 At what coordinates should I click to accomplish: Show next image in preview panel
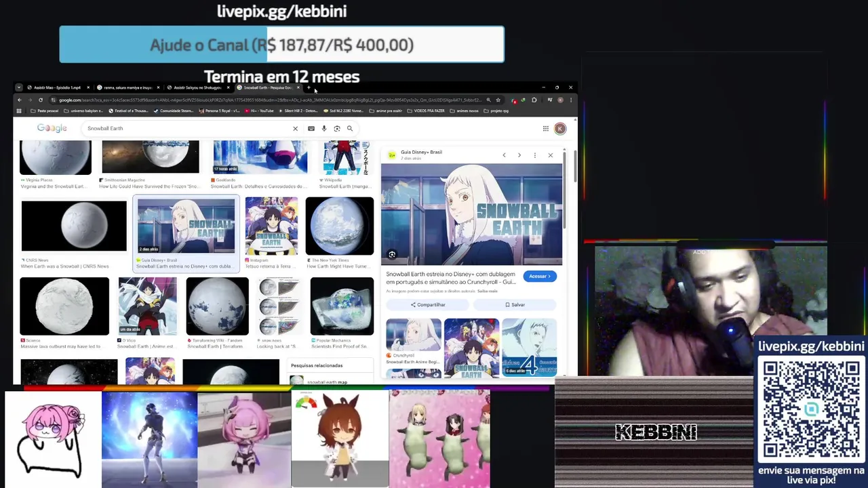tap(519, 155)
